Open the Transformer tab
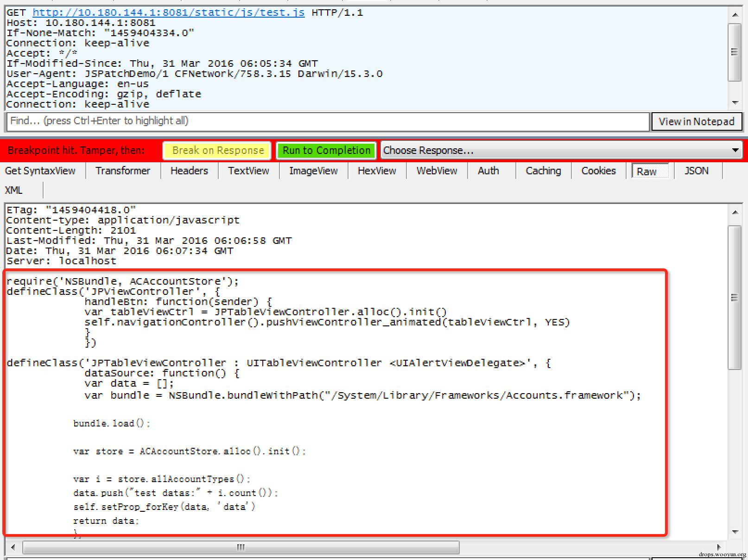The height and width of the screenshot is (560, 748). coord(123,171)
